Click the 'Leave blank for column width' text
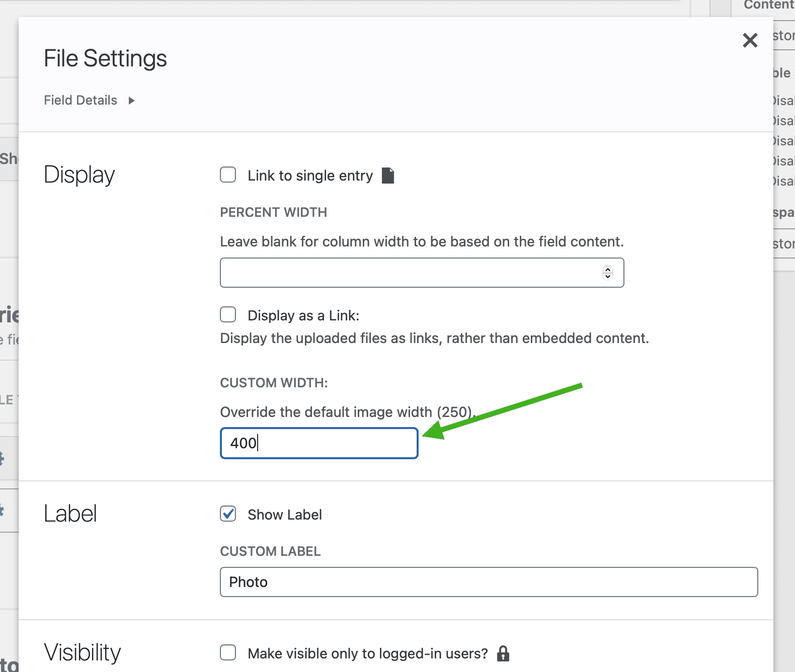 tap(422, 241)
